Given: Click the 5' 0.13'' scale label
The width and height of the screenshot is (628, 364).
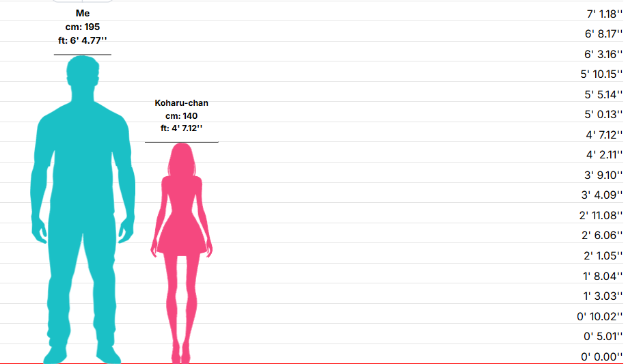Looking at the screenshot, I should [603, 115].
